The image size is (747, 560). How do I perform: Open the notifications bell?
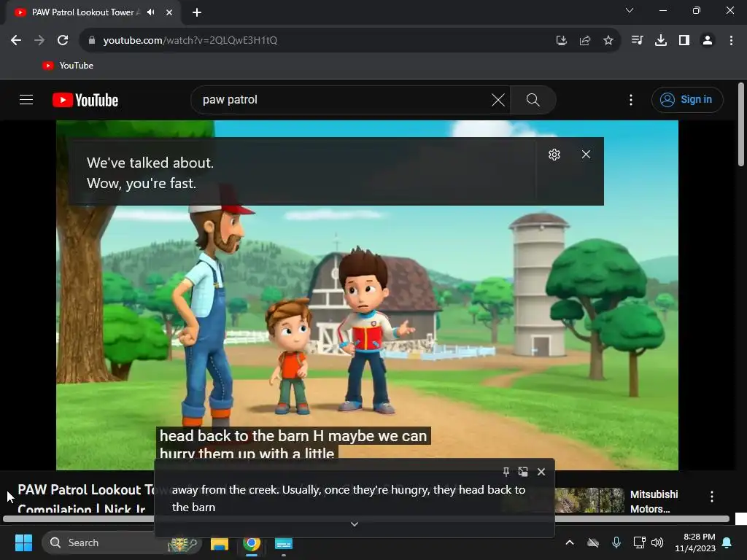[727, 542]
